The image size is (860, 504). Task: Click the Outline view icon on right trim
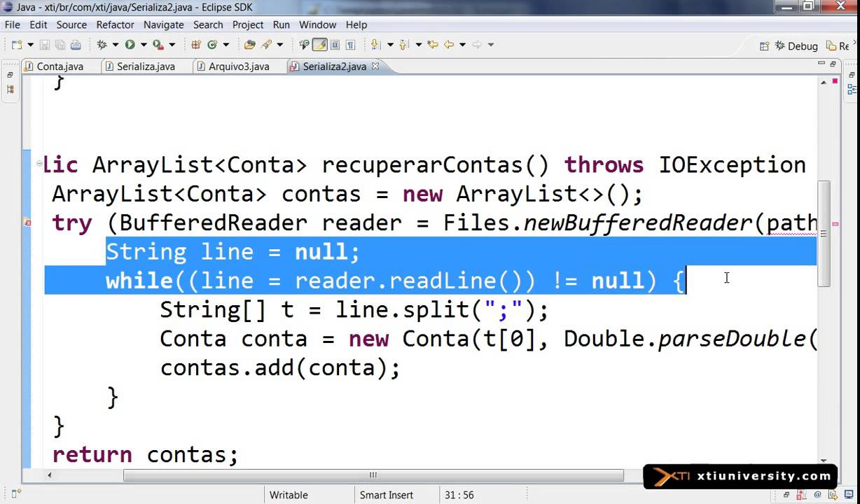pyautogui.click(x=852, y=89)
